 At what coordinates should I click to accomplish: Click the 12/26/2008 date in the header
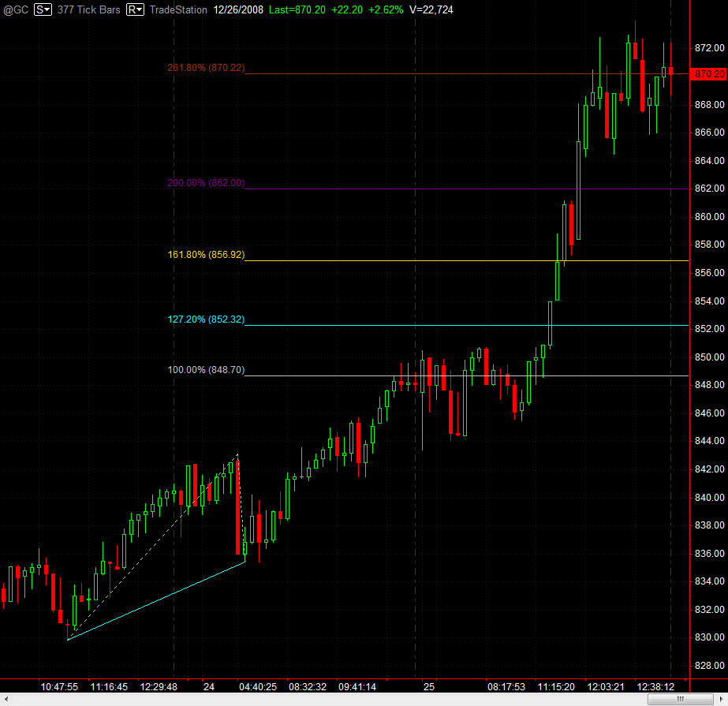(x=238, y=9)
